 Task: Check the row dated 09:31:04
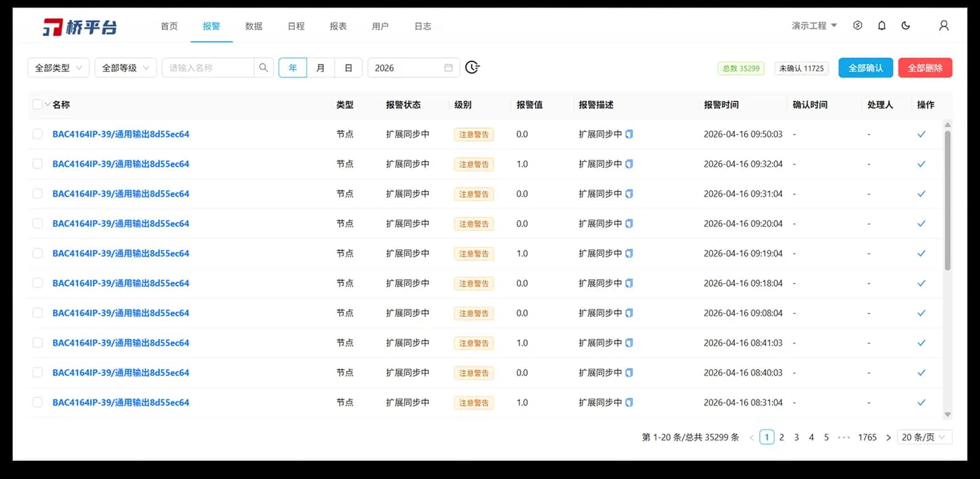coord(37,194)
